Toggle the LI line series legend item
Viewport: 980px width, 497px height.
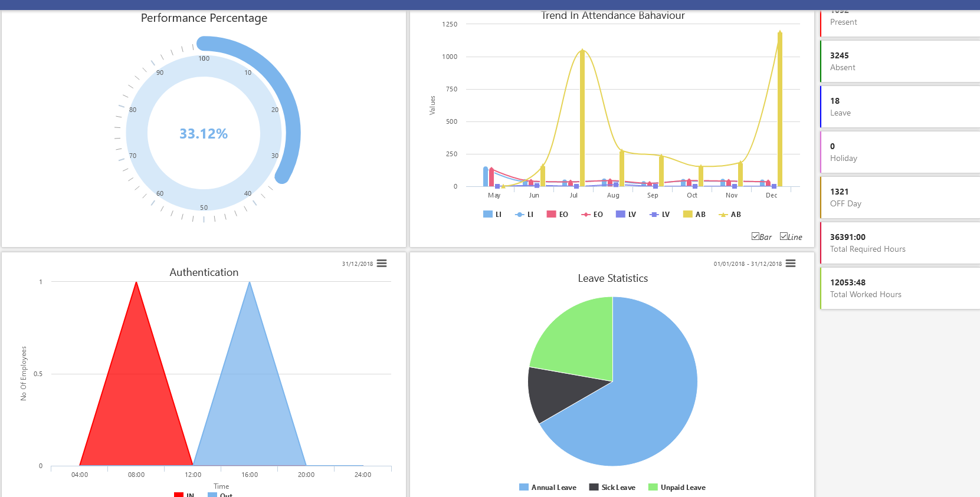524,215
